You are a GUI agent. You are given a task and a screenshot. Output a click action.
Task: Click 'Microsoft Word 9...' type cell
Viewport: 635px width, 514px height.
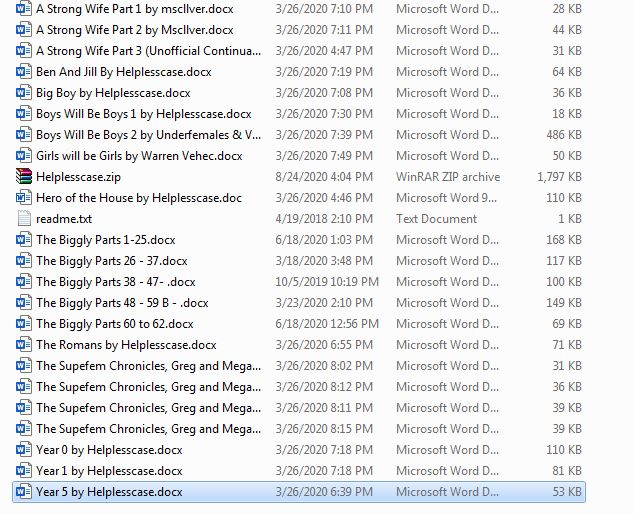(x=446, y=198)
